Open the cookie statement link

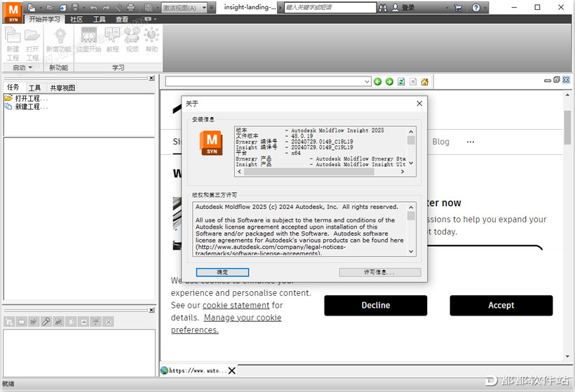click(x=236, y=305)
